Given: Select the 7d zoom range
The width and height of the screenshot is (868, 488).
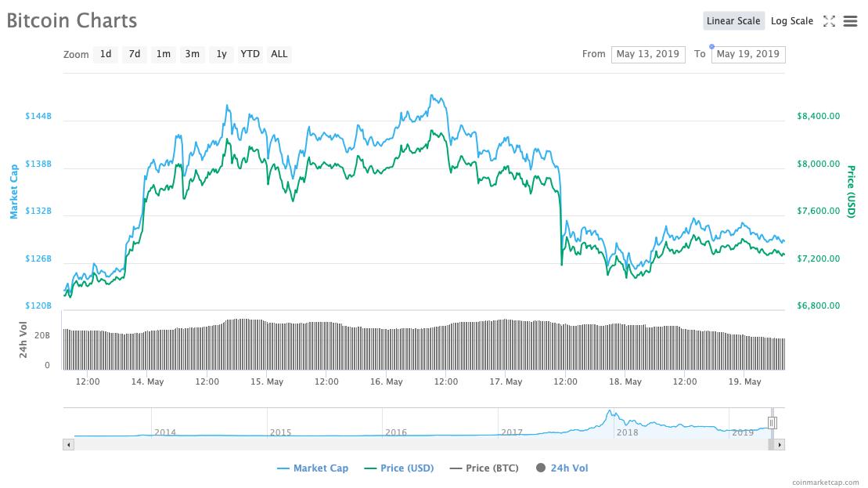Looking at the screenshot, I should tap(135, 54).
